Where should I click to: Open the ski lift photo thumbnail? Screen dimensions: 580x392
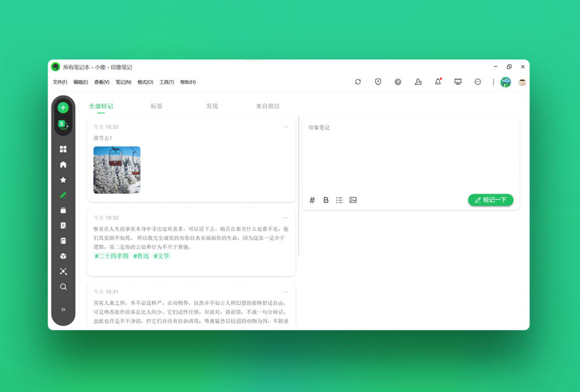coord(117,170)
